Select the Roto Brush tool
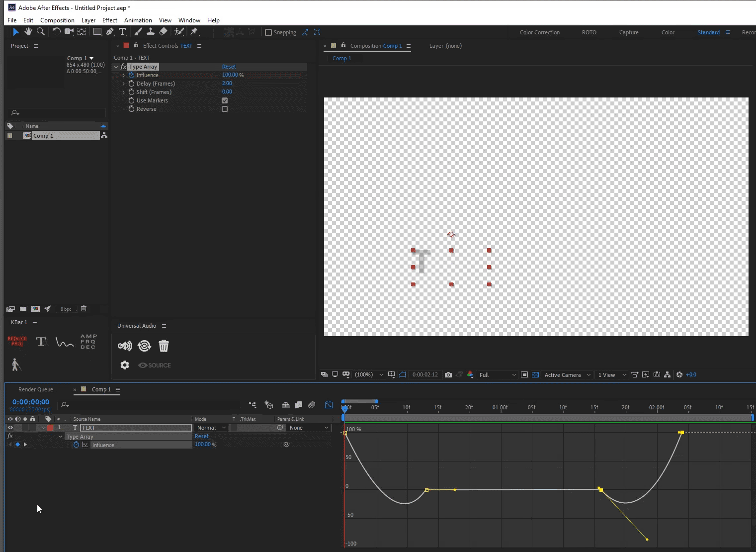This screenshot has height=552, width=756. (x=179, y=32)
